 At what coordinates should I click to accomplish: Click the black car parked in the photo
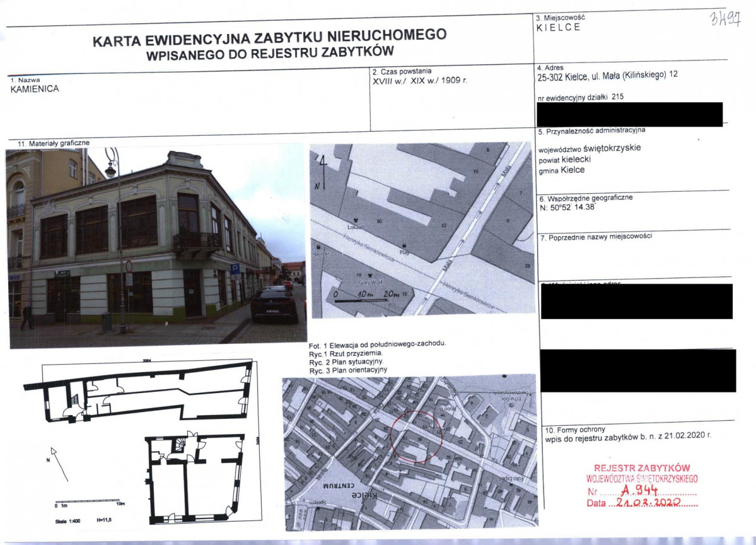274,304
